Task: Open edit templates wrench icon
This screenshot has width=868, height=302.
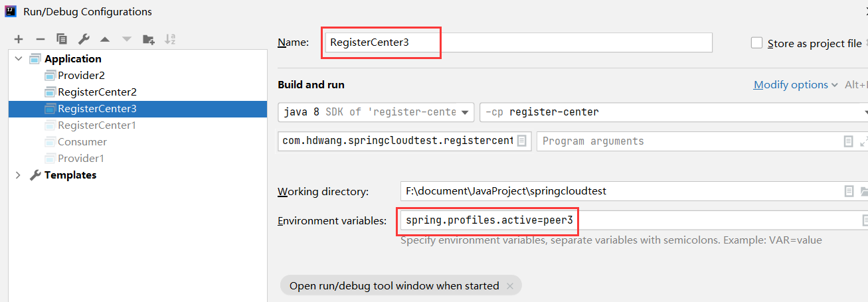Action: (84, 39)
